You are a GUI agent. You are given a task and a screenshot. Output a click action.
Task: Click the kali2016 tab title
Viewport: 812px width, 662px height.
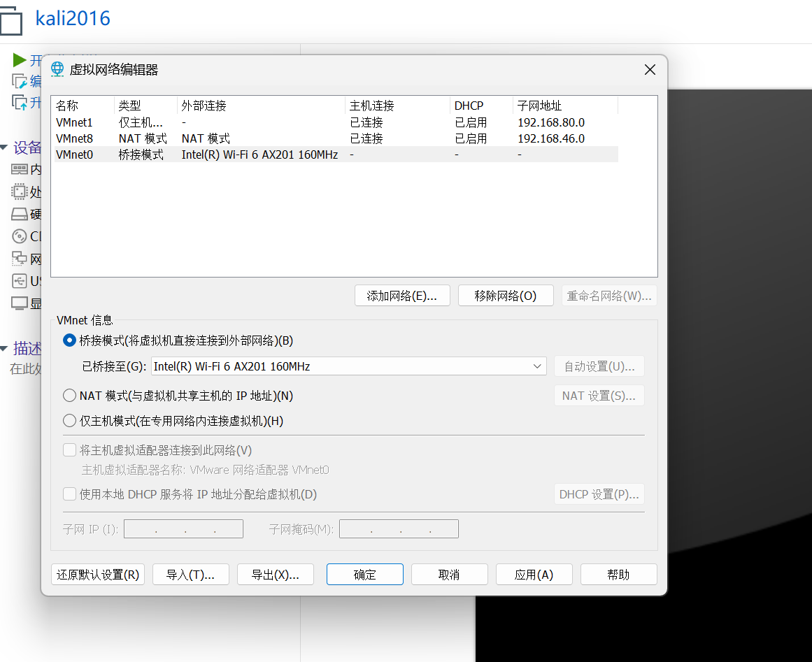73,19
